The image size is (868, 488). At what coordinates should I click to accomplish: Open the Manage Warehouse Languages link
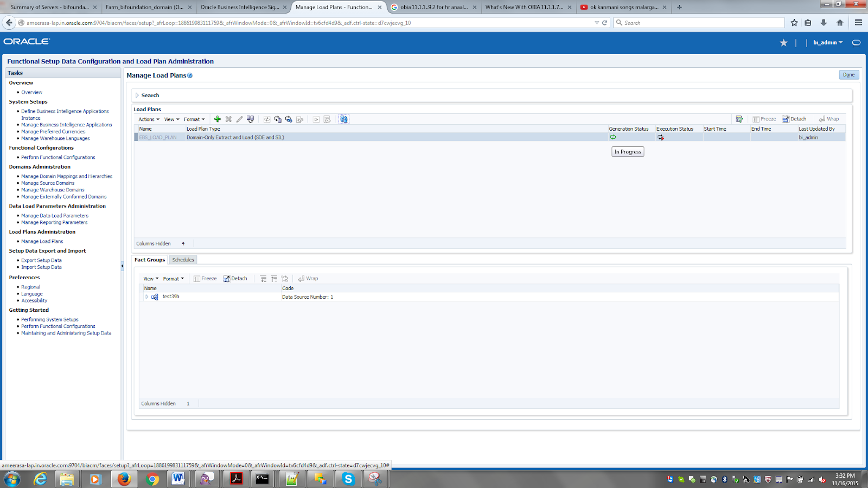coord(55,138)
